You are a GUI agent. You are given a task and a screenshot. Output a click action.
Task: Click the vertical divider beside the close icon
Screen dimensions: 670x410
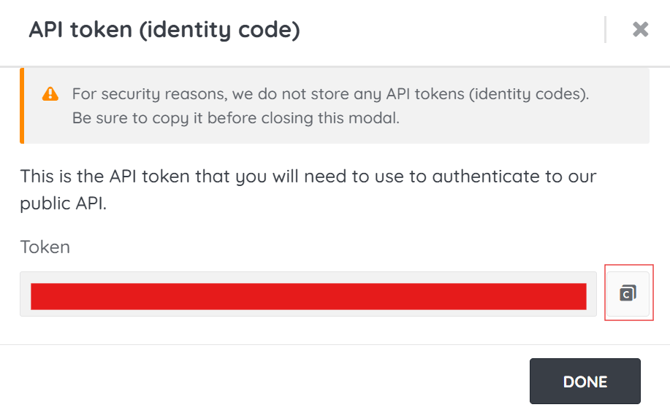pos(605,29)
